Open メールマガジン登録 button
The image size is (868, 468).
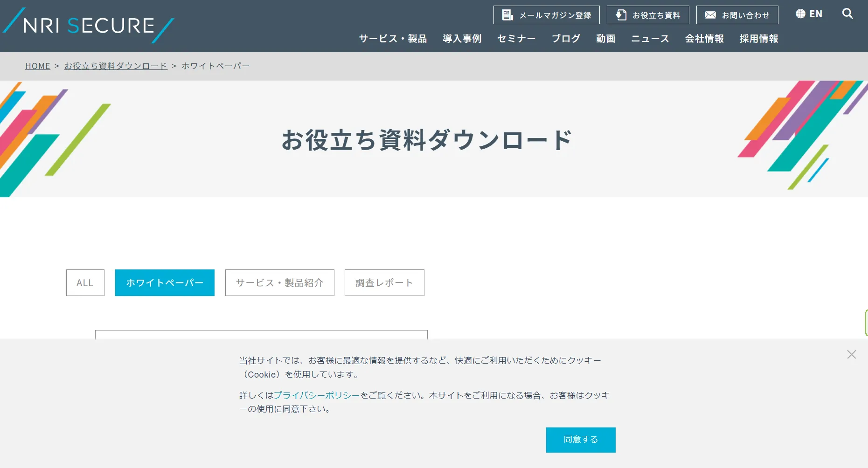(x=547, y=15)
